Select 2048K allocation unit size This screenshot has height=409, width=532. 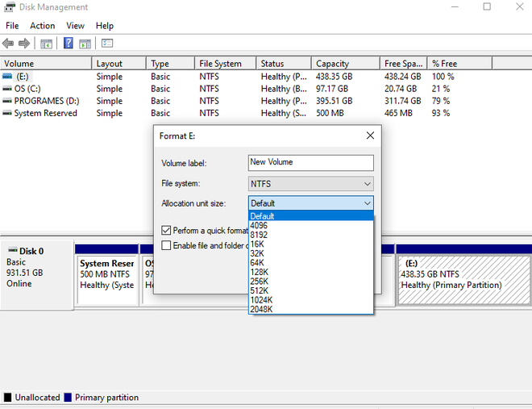tap(311, 309)
